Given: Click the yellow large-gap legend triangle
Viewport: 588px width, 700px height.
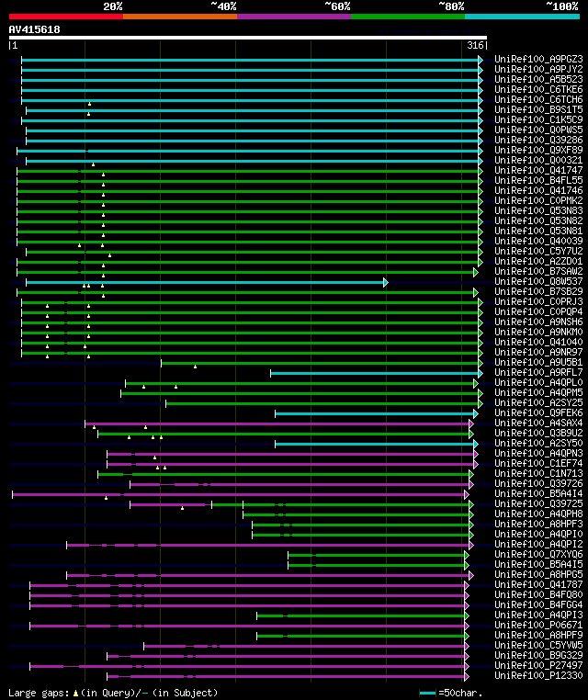Looking at the screenshot, I should pos(75,693).
